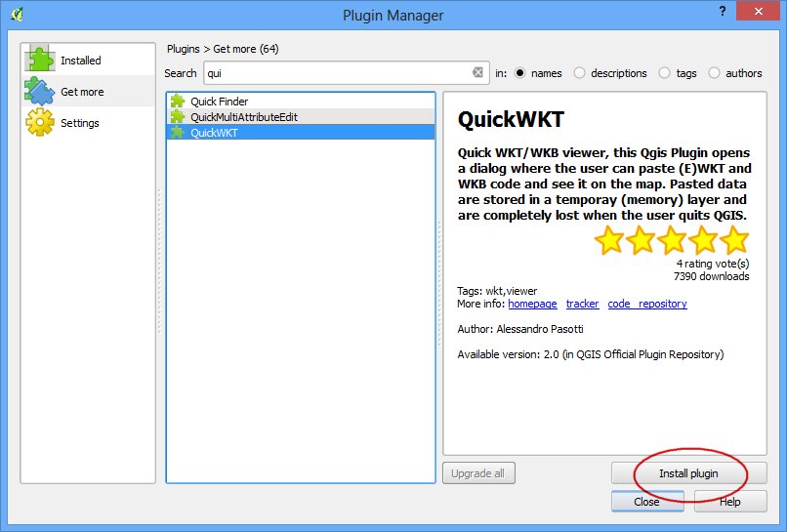The width and height of the screenshot is (787, 532).
Task: Click the Installed puzzle-piece icon
Action: point(40,59)
